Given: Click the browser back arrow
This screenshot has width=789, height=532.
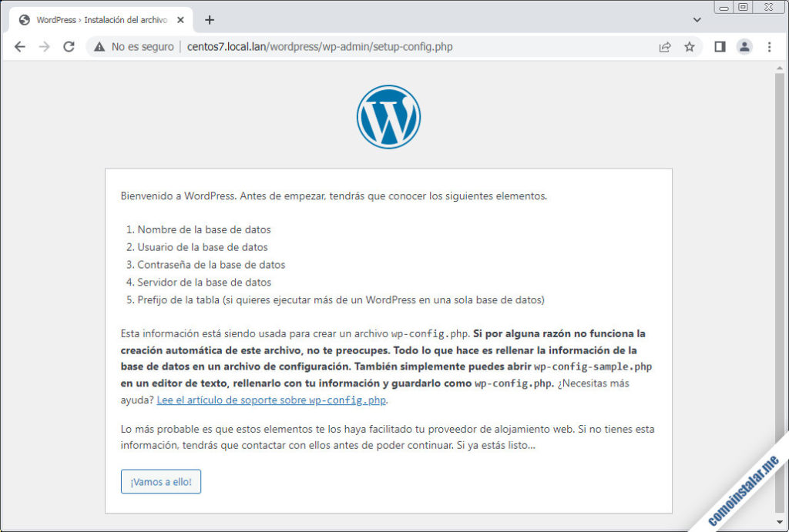Looking at the screenshot, I should click(x=20, y=46).
